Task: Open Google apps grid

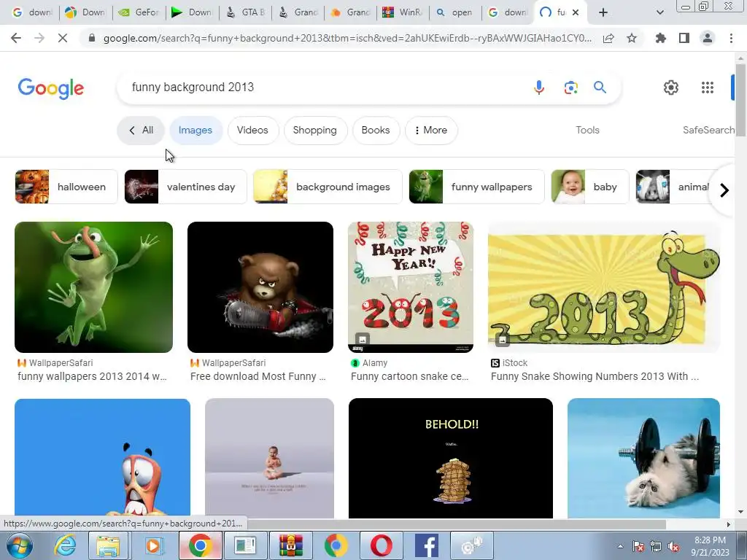Action: 708,87
